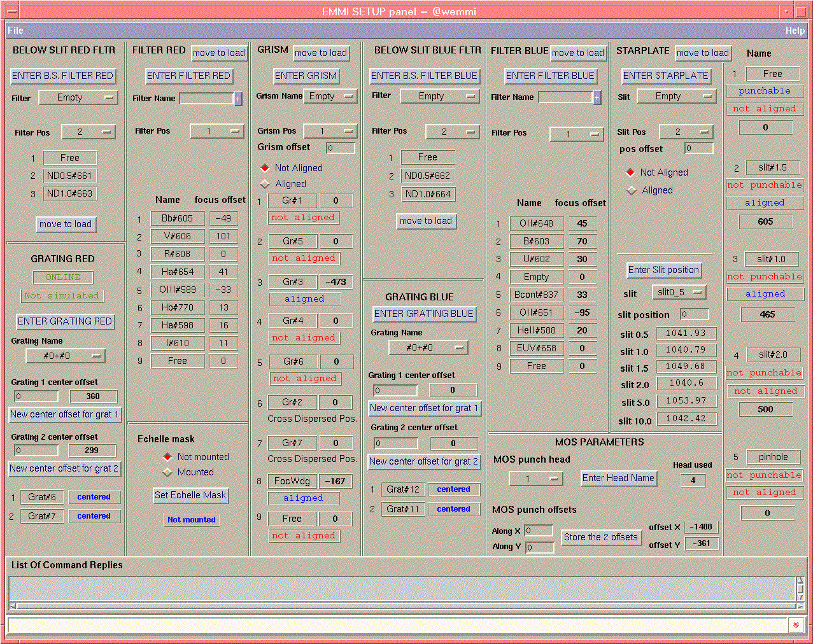The width and height of the screenshot is (813, 644).
Task: Click the Store the 2 offsets button
Action: tap(600, 537)
